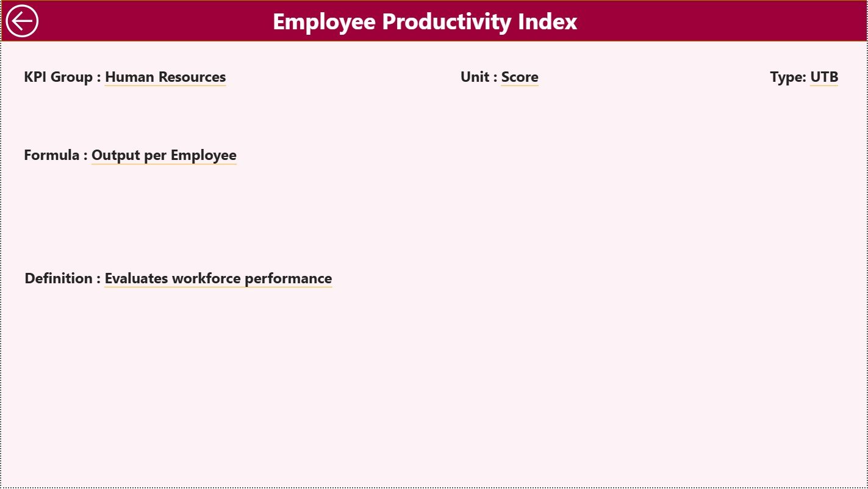Select the Employee Productivity Index title
868x489 pixels.
425,22
